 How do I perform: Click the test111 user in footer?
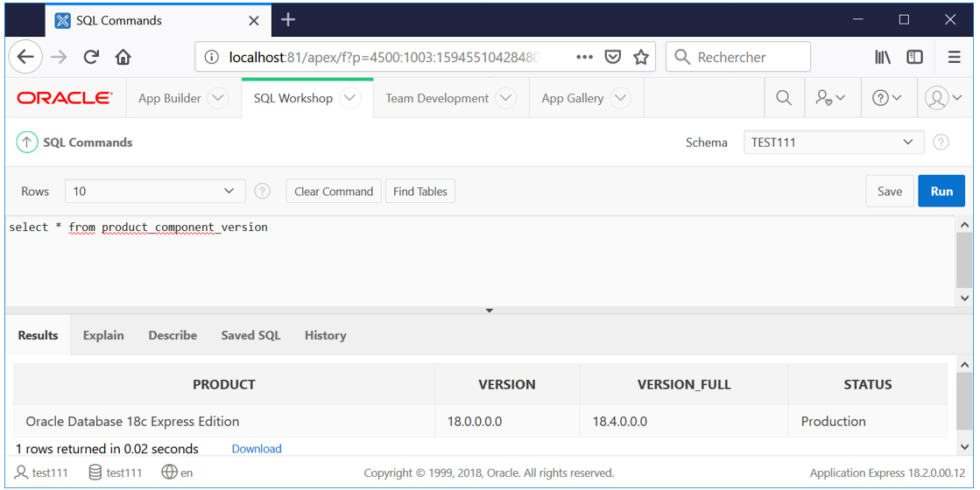click(41, 472)
